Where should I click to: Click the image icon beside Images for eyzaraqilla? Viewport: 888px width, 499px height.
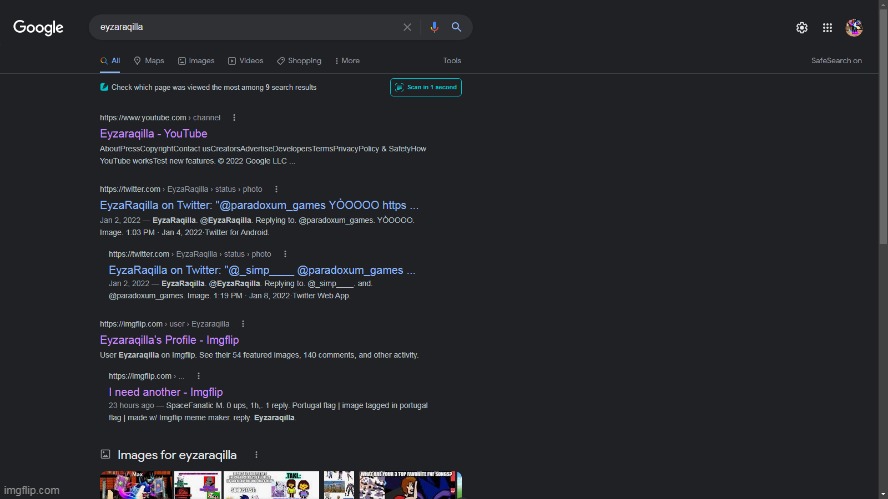tap(105, 454)
